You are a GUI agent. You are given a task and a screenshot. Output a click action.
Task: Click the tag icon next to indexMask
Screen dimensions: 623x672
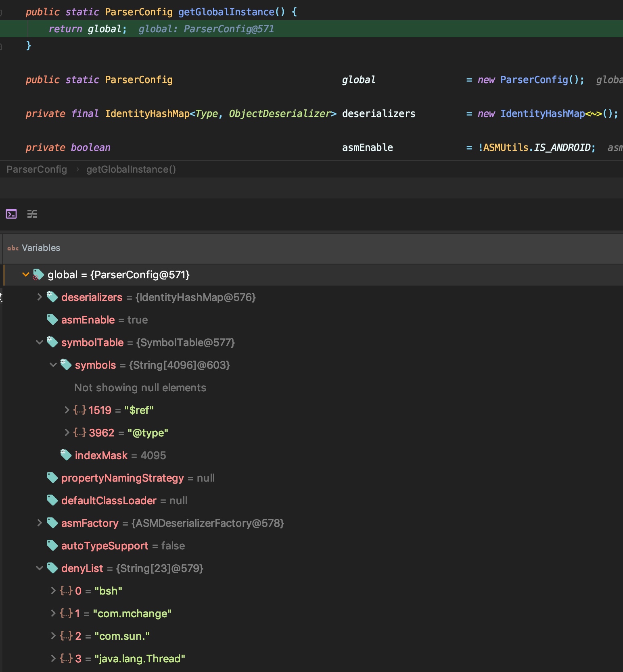pyautogui.click(x=66, y=455)
